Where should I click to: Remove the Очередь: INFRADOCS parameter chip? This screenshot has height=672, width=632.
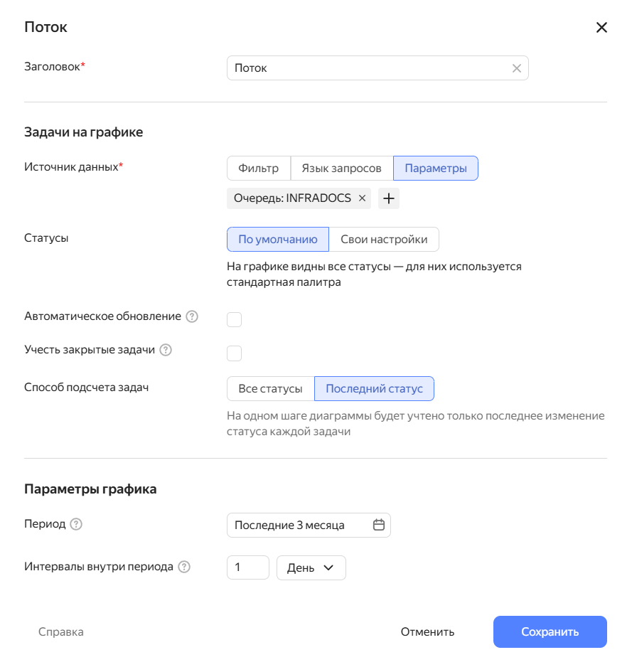(x=362, y=198)
